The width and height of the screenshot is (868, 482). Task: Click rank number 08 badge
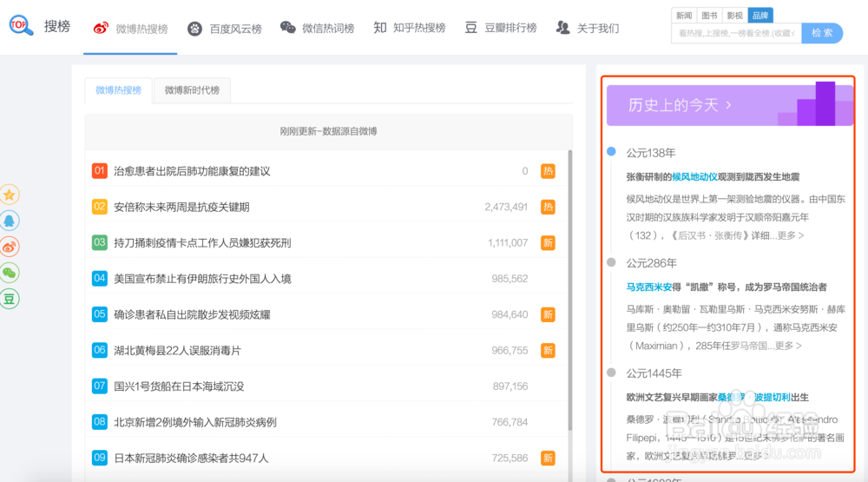coord(100,421)
